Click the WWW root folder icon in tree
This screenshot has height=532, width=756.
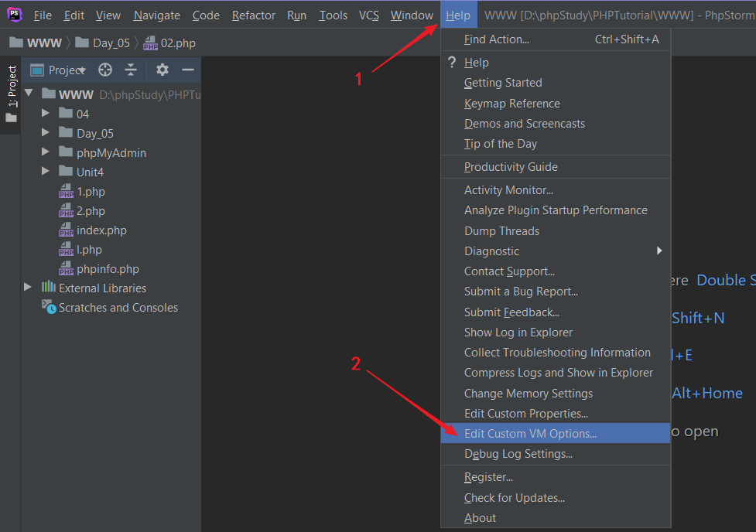[x=48, y=94]
